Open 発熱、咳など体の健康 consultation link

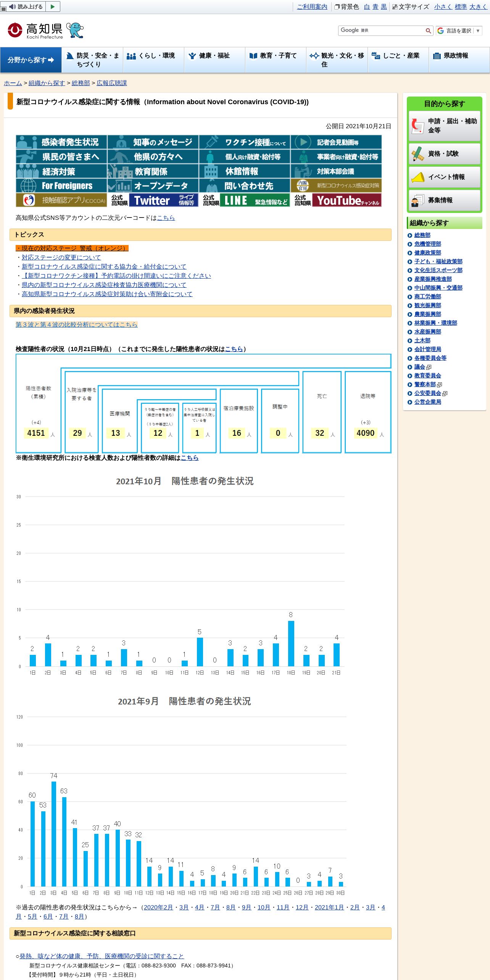102,956
